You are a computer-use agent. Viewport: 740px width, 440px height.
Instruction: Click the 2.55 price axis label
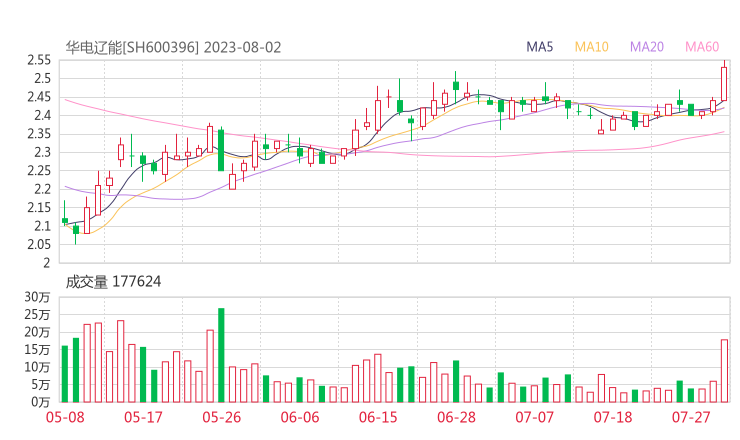[39, 60]
